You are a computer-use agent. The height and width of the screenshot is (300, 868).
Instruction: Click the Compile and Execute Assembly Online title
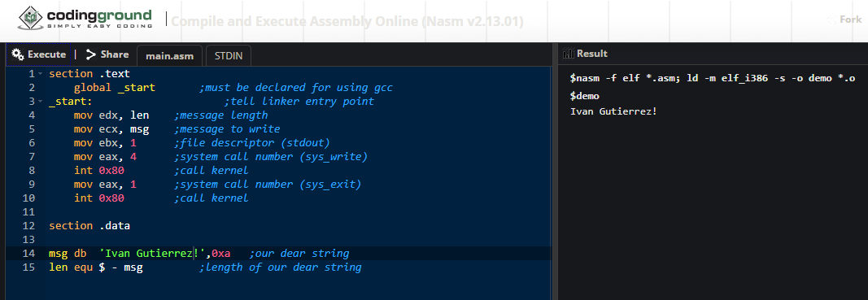coord(347,22)
